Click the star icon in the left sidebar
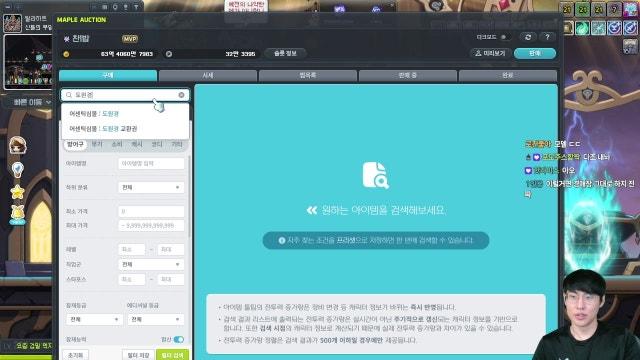 (18, 191)
